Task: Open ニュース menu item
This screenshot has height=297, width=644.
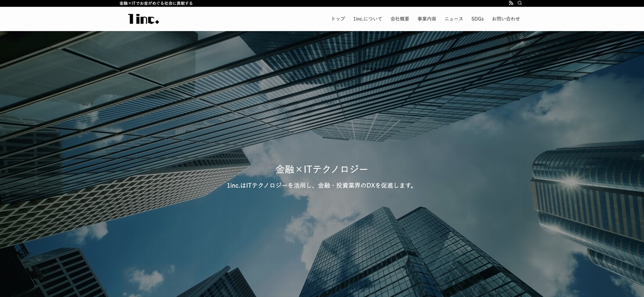Action: (454, 19)
